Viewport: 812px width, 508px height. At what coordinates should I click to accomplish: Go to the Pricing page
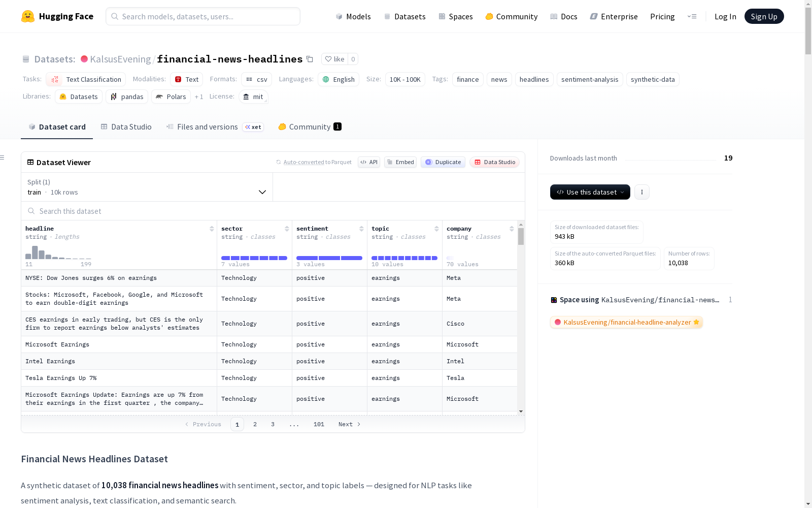tap(662, 16)
